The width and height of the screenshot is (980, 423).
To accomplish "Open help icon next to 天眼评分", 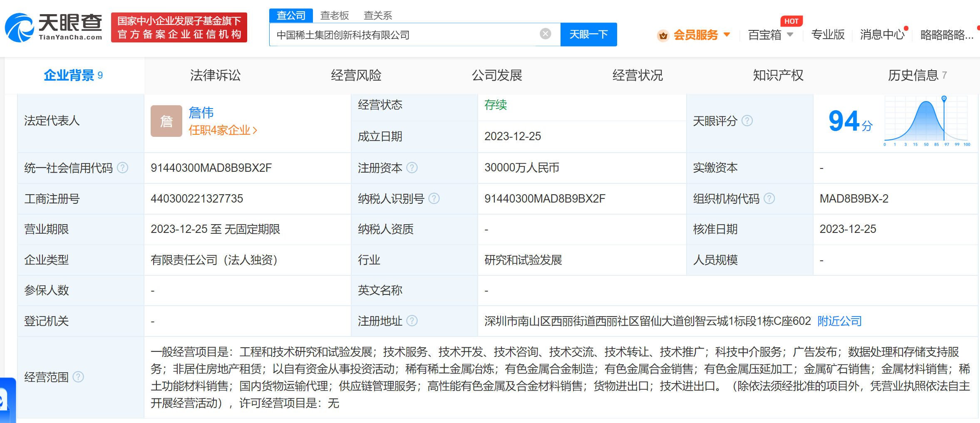I will 747,121.
